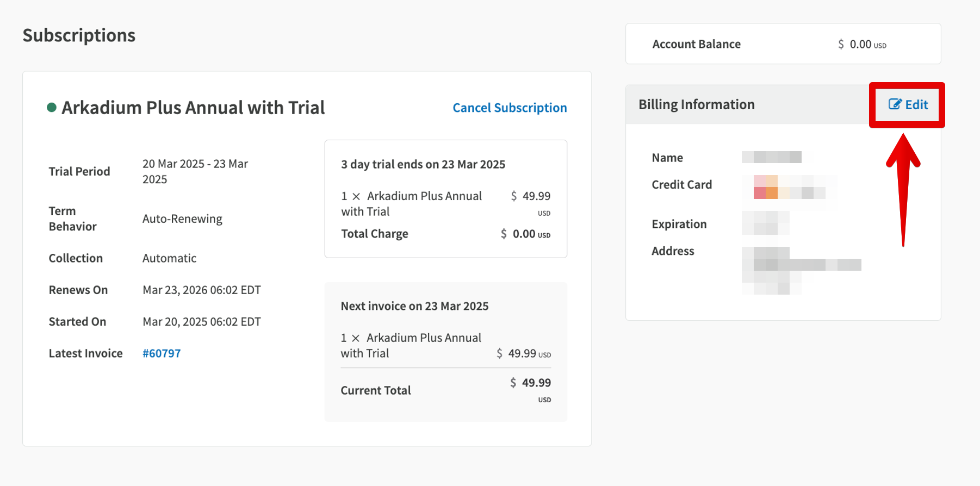The width and height of the screenshot is (980, 486).
Task: Click the blurred address value
Action: pos(802,271)
